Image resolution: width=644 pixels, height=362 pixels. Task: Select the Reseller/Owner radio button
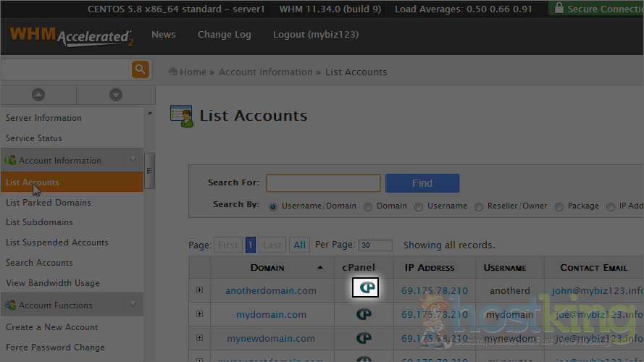[x=480, y=206]
